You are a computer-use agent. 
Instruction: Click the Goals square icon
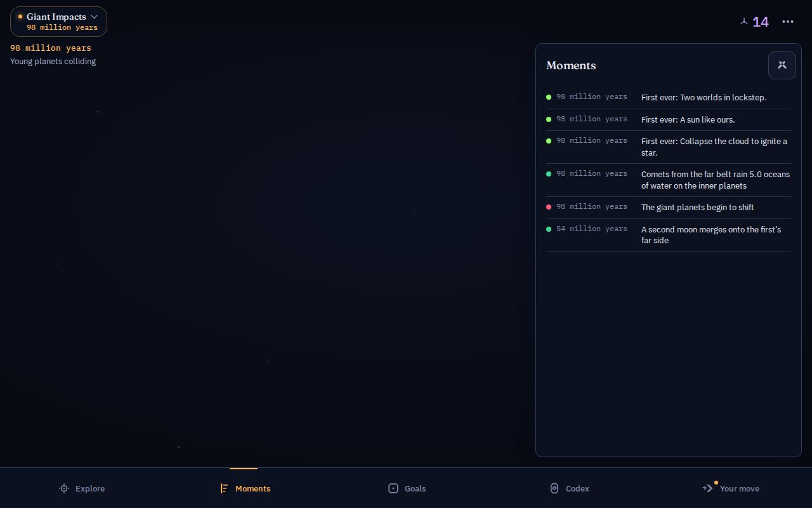coord(393,488)
